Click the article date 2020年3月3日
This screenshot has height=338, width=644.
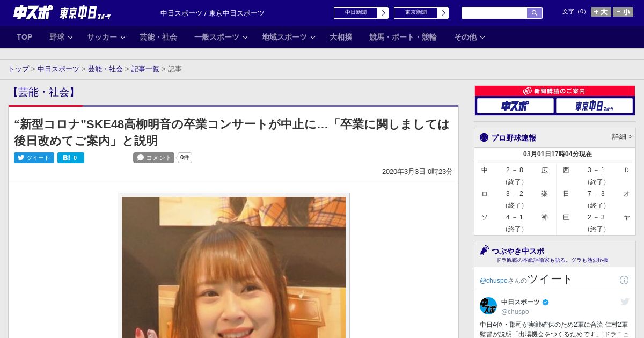pos(417,172)
